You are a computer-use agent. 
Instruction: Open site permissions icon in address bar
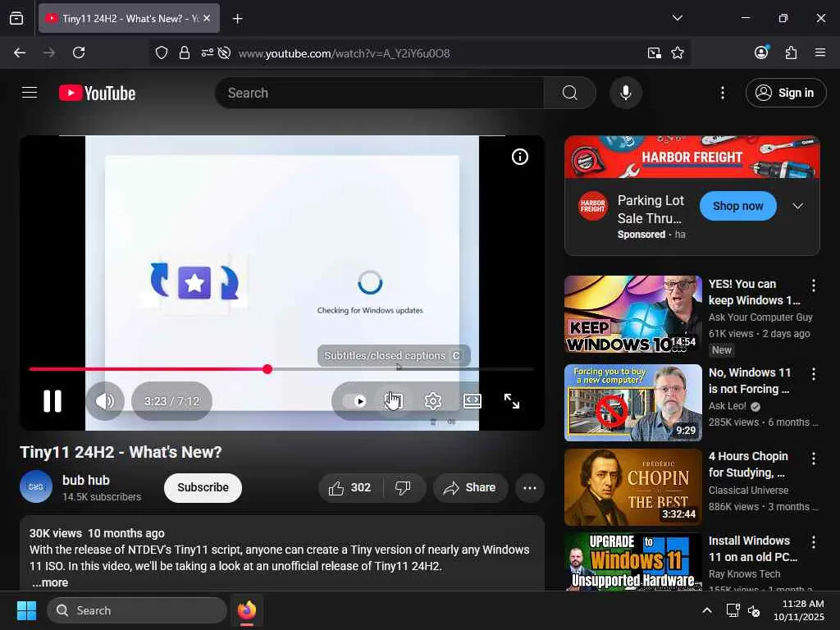pos(207,52)
